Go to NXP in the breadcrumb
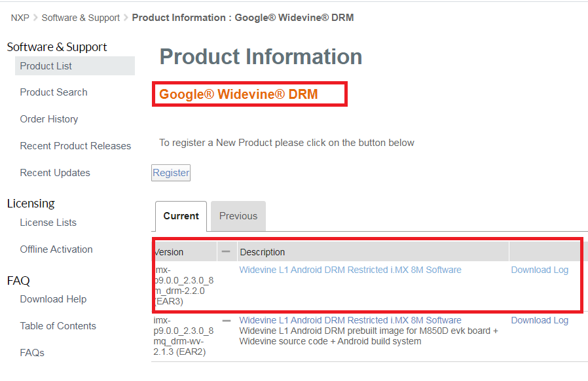Image resolution: width=588 pixels, height=381 pixels. (20, 18)
